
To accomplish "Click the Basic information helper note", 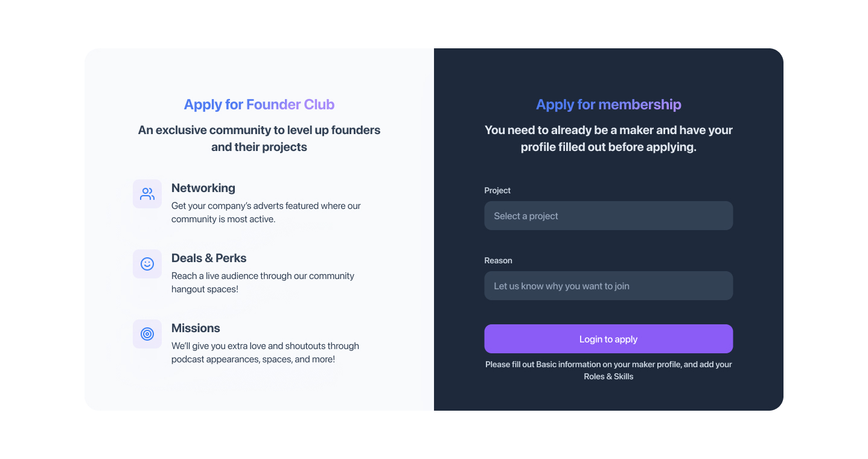I will 608,364.
